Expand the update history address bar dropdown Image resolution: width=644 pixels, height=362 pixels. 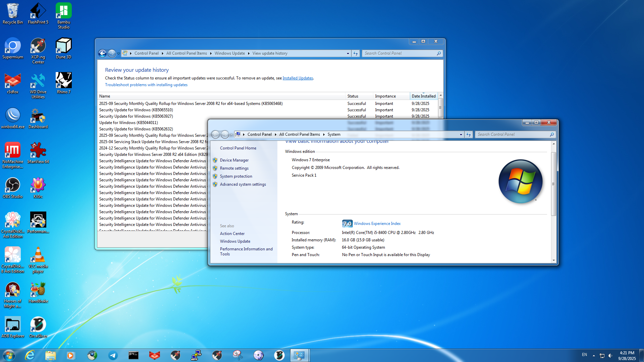point(348,53)
